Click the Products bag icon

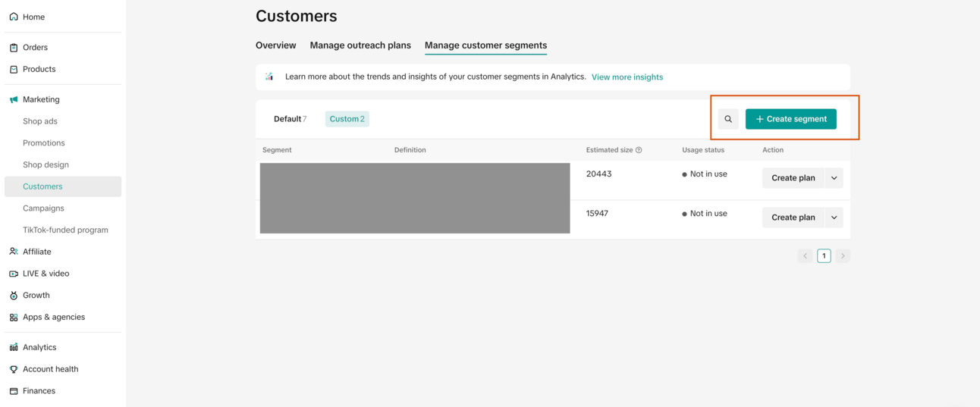[14, 69]
